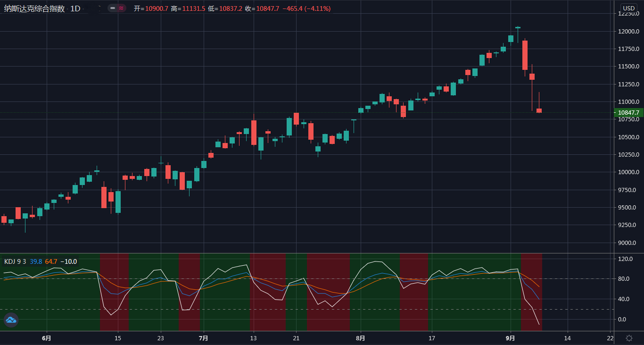Click the 纳斯达克综合指数 symbol title

click(x=34, y=8)
